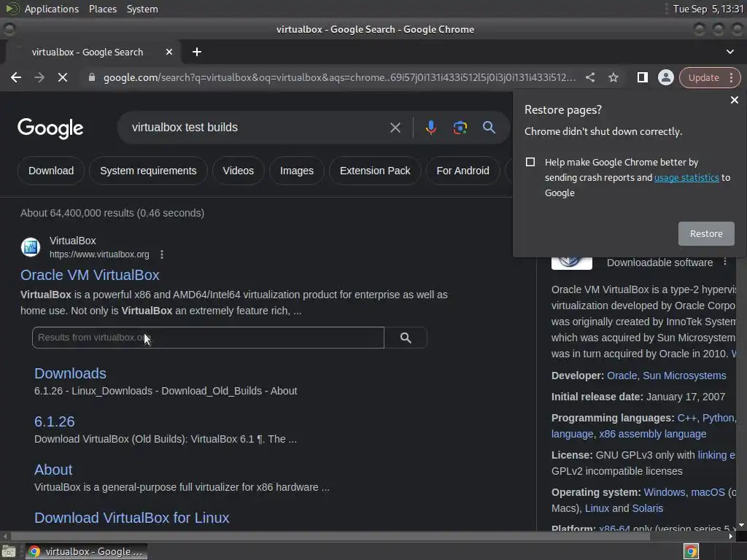Open the Solaris link

click(647, 508)
